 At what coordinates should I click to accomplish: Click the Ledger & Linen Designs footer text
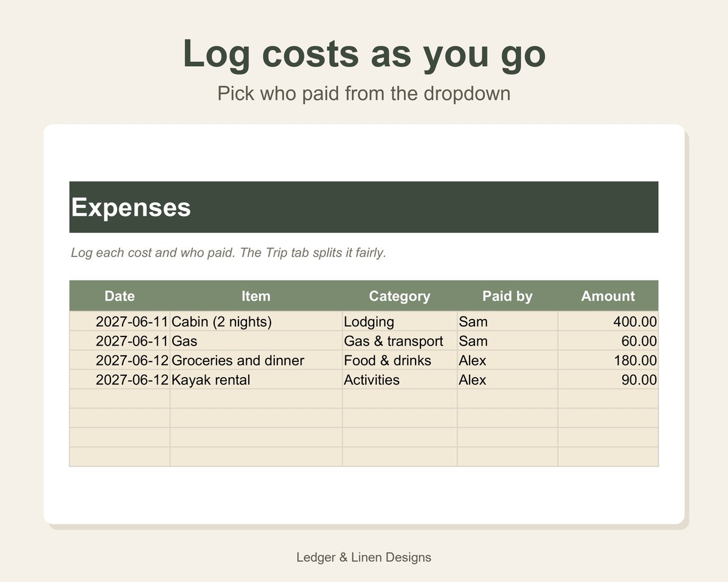(x=364, y=557)
